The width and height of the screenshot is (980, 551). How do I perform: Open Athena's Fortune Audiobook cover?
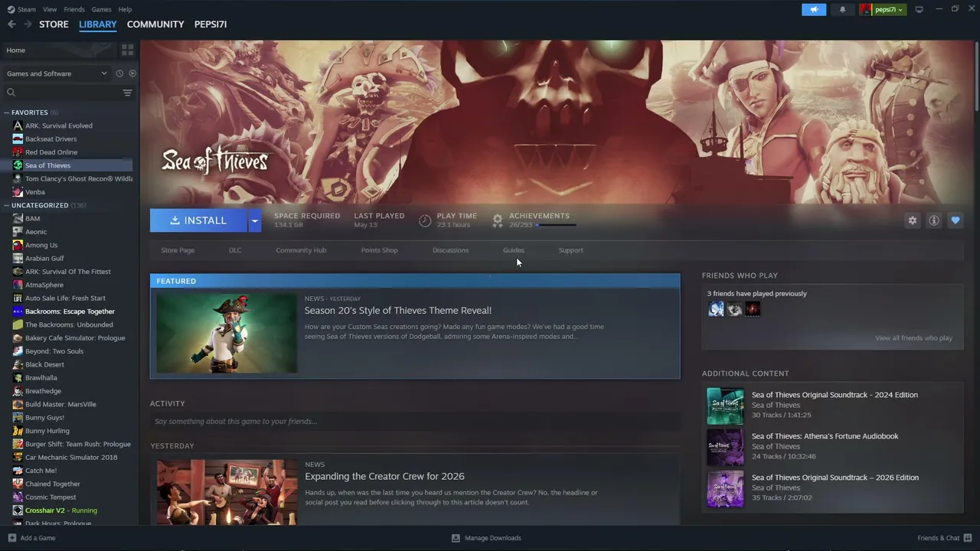click(725, 447)
